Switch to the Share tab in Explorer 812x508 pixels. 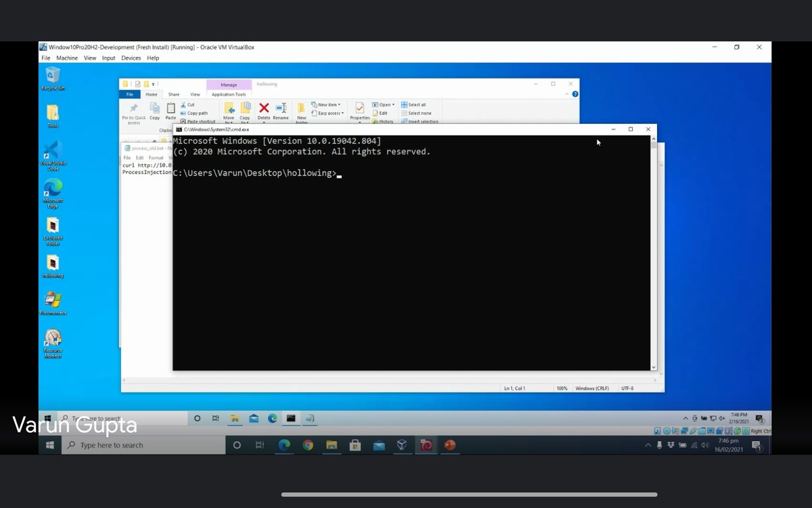click(174, 94)
